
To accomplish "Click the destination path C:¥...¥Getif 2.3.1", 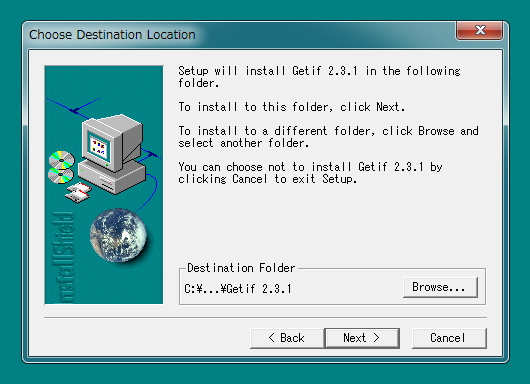I will [238, 289].
